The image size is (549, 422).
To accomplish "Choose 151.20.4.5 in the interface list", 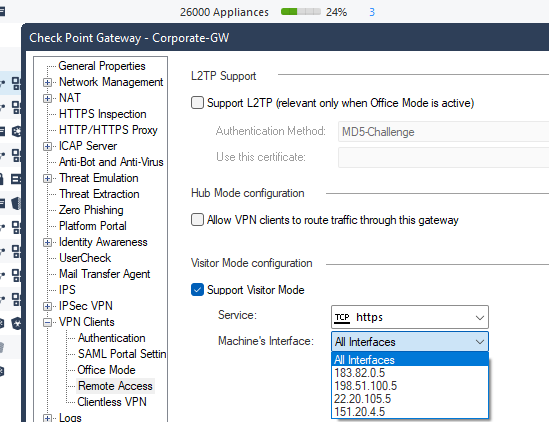I will point(410,412).
